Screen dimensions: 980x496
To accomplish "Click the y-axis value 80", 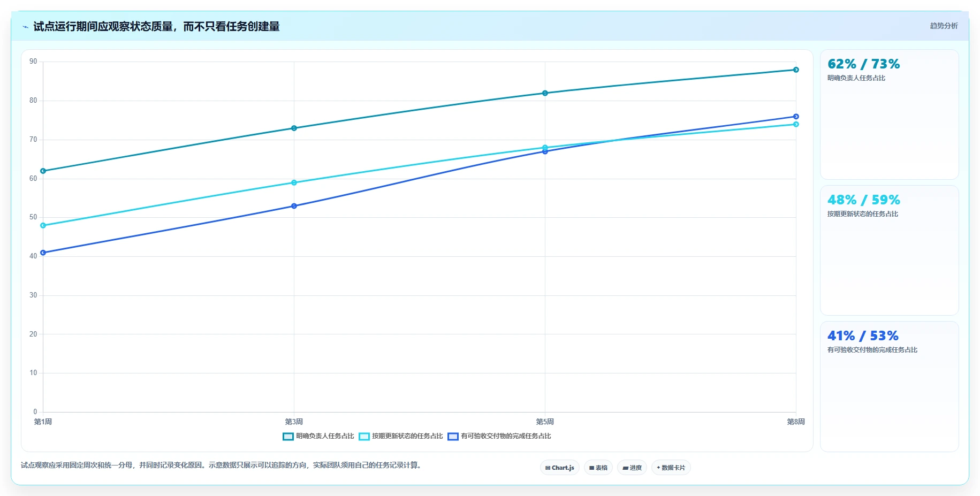I will 33,101.
